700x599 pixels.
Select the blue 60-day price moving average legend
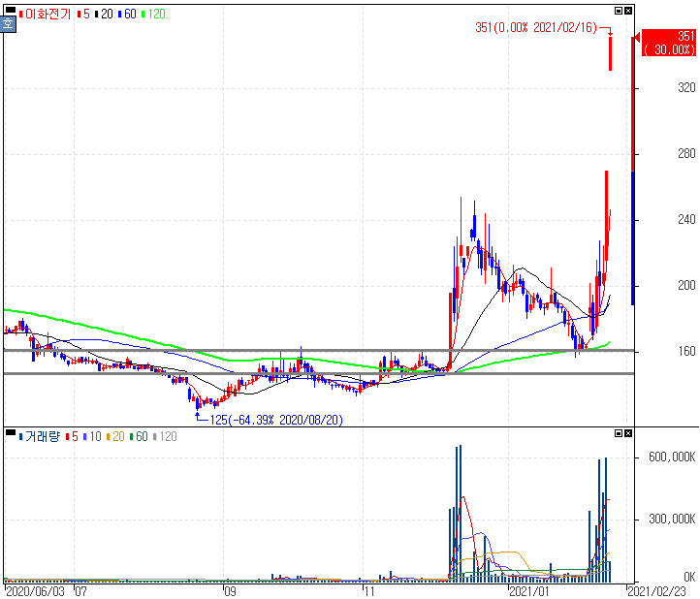[127, 15]
